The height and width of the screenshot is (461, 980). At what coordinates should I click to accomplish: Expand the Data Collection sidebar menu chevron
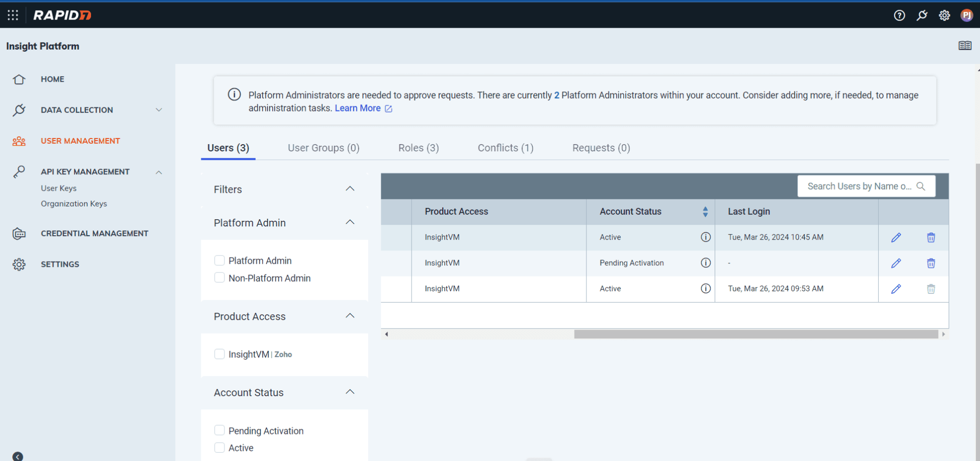[159, 110]
